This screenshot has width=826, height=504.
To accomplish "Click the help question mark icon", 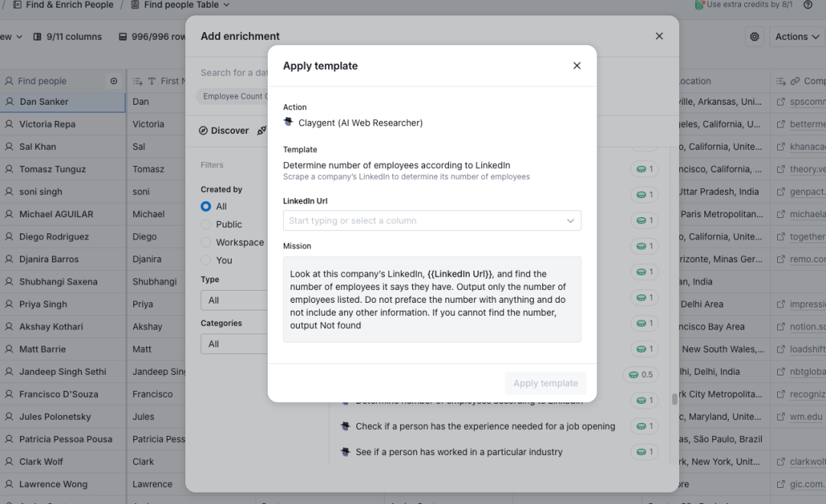I will coord(808,5).
